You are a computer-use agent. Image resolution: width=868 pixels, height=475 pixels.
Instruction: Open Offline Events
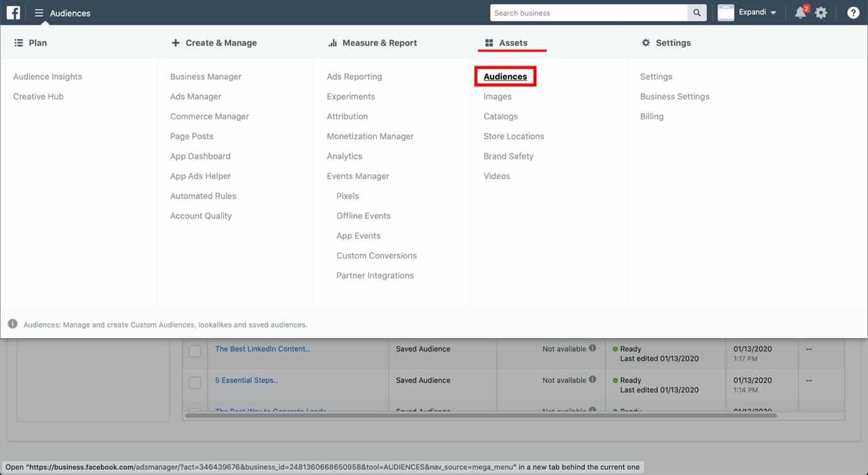tap(364, 215)
